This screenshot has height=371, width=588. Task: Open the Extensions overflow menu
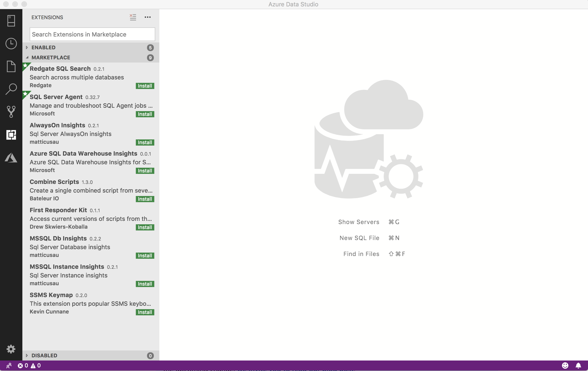tap(147, 17)
